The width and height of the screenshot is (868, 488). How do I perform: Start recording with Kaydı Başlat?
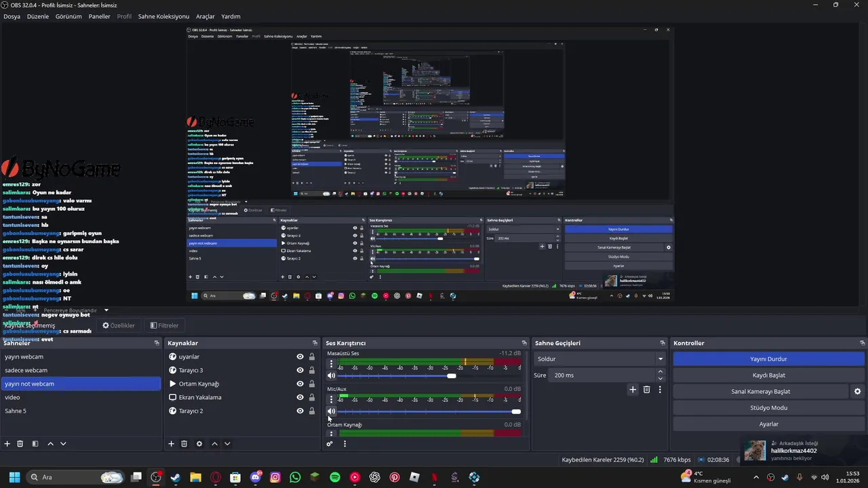(x=768, y=375)
